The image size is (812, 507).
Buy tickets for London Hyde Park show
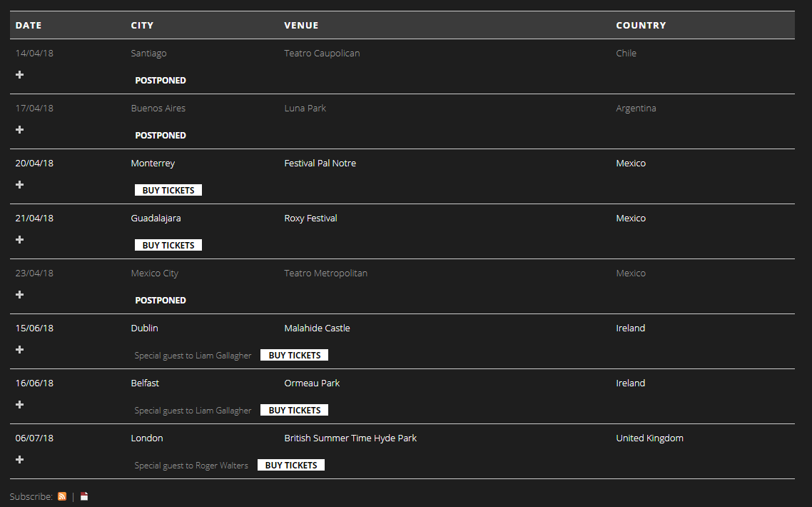point(291,465)
